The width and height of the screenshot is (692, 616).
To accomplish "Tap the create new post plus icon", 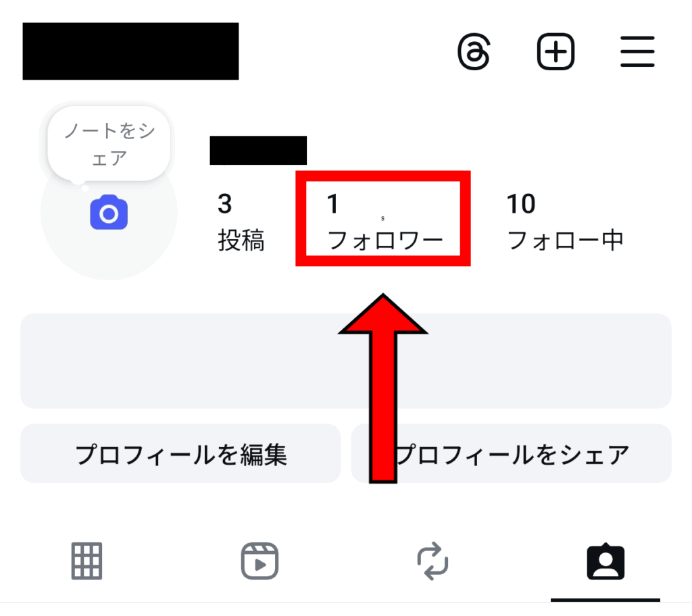I will 555,51.
